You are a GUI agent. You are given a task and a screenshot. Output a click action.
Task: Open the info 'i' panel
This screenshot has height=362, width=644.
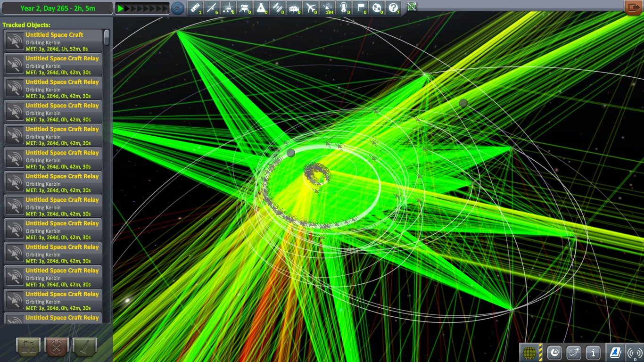pos(593,352)
